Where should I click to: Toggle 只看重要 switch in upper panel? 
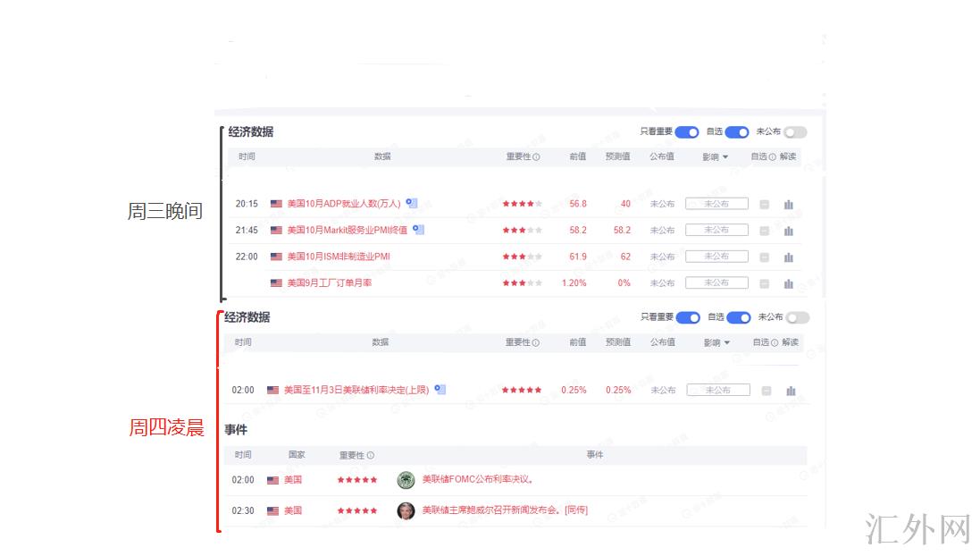pos(687,132)
